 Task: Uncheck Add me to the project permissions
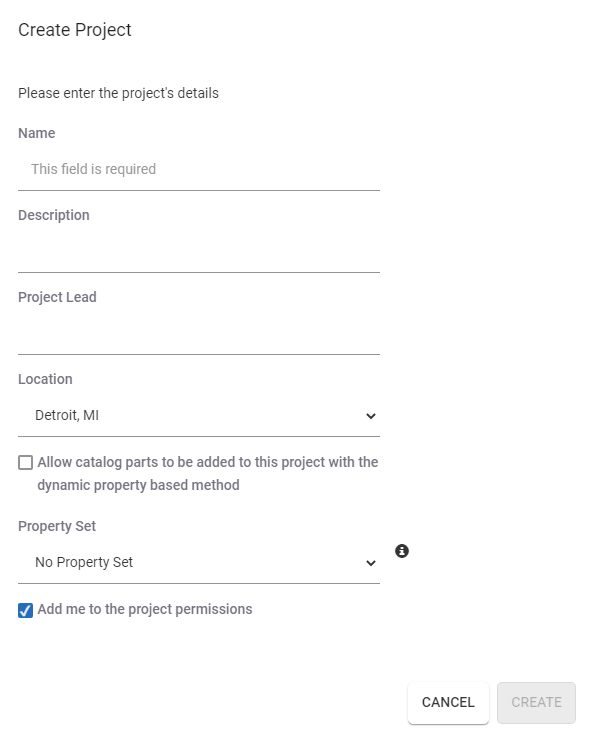tap(26, 610)
